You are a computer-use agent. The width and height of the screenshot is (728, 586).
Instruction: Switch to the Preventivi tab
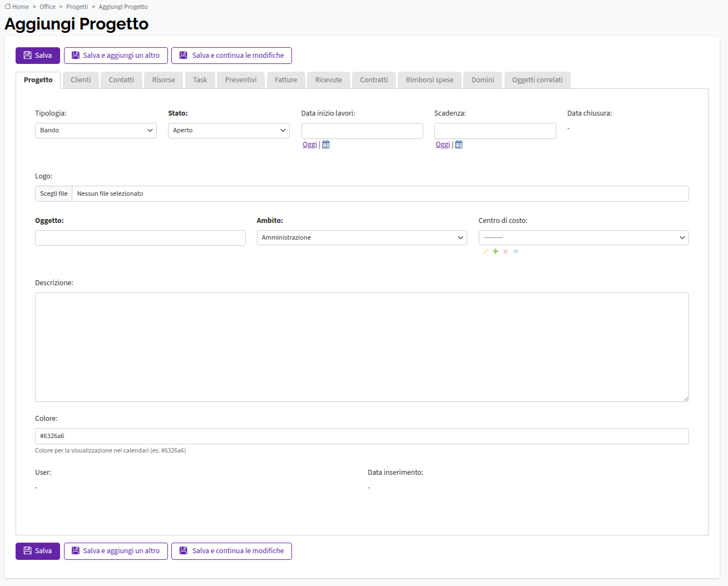tap(241, 80)
